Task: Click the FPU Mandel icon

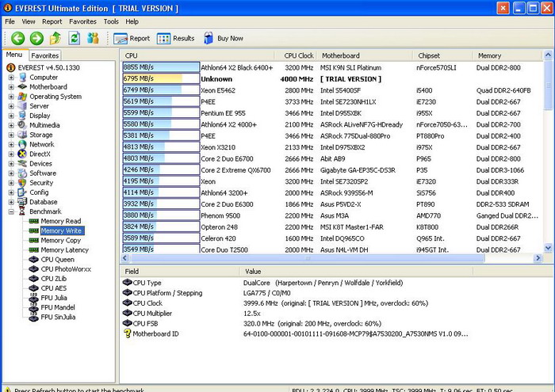Action: point(33,307)
